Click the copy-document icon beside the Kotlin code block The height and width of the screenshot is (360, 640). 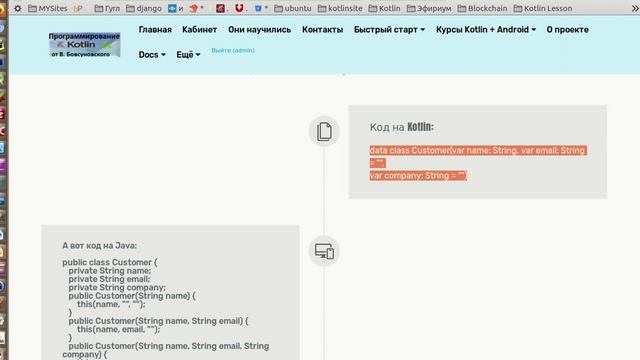click(324, 131)
